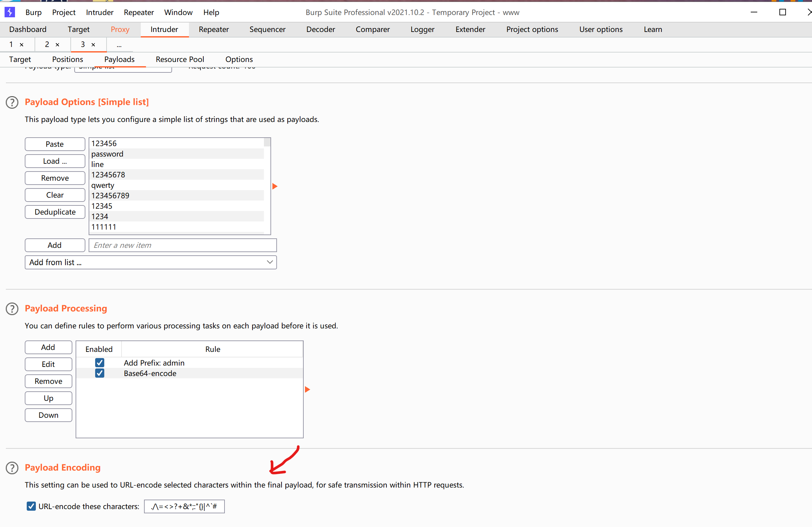Image resolution: width=812 pixels, height=527 pixels.
Task: Click Paste button for payload list
Action: tap(55, 144)
